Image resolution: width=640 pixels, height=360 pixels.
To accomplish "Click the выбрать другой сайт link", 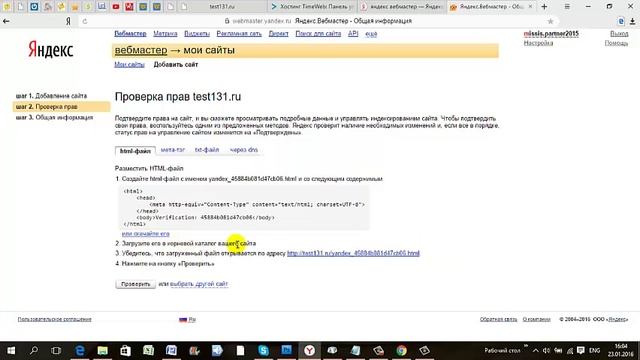I will pyautogui.click(x=199, y=284).
